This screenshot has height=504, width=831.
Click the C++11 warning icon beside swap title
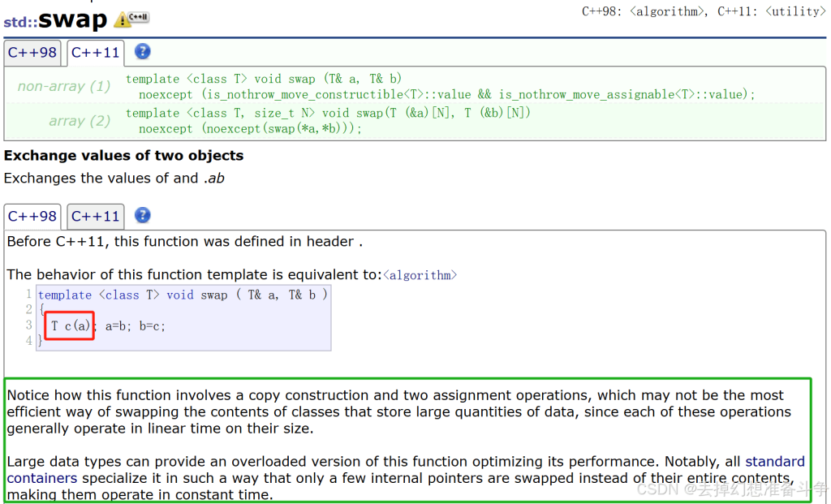(x=131, y=19)
